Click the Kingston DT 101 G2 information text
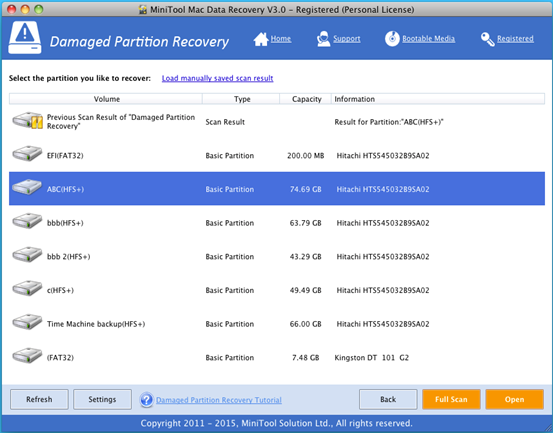The width and height of the screenshot is (553, 433). point(371,358)
